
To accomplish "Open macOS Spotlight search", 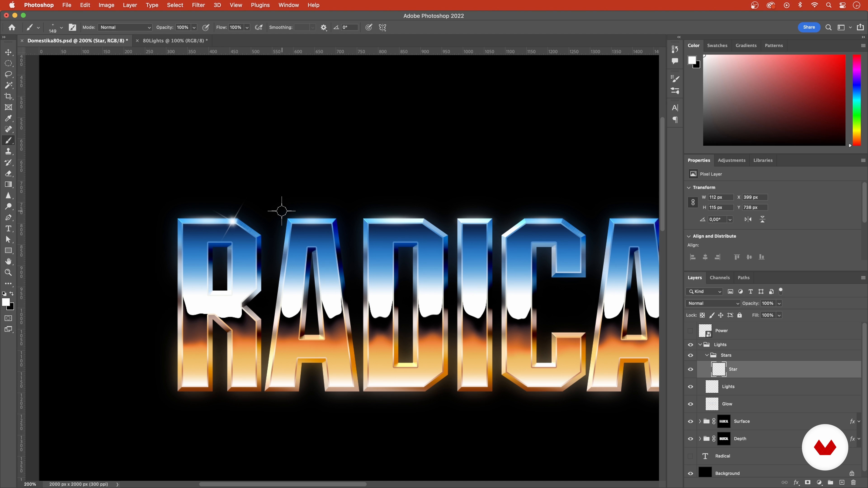I will [x=829, y=5].
